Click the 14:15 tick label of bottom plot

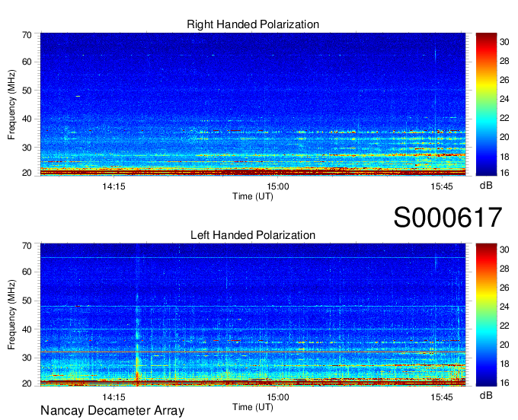tap(114, 397)
